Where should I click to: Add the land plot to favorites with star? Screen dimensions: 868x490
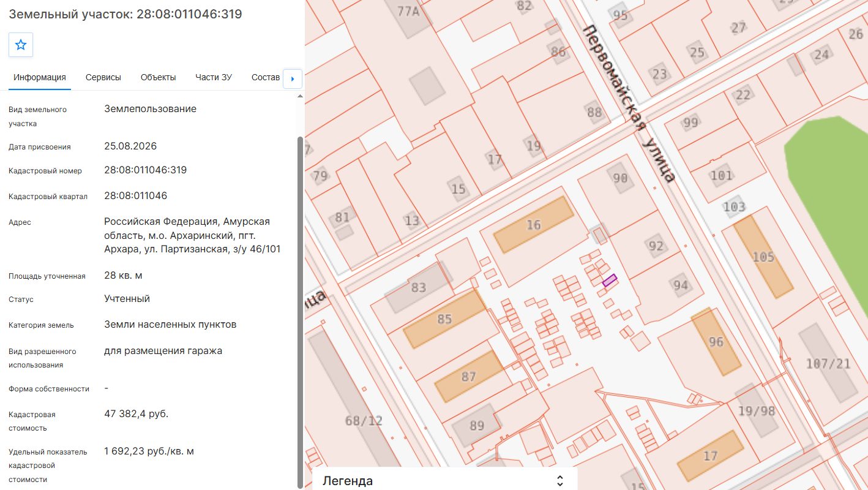click(21, 45)
